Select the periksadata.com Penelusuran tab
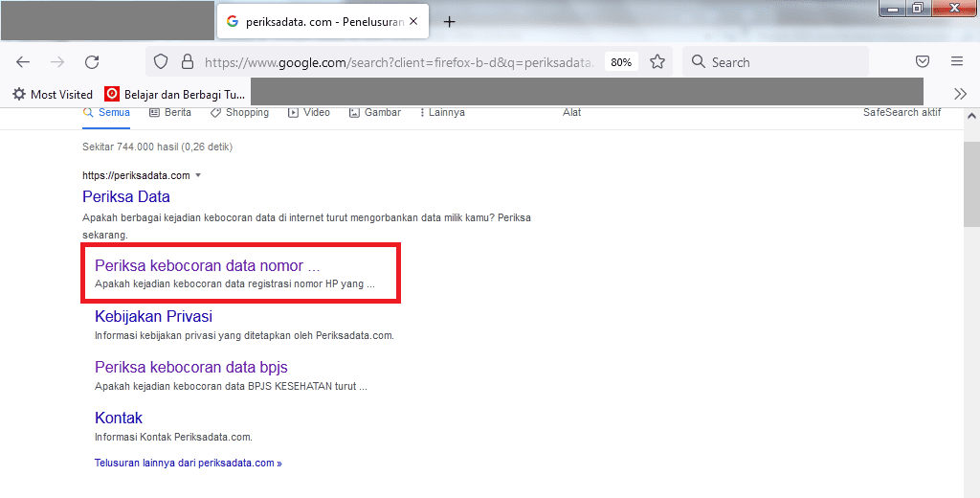Screen dimensions: 980x498 tap(323, 21)
